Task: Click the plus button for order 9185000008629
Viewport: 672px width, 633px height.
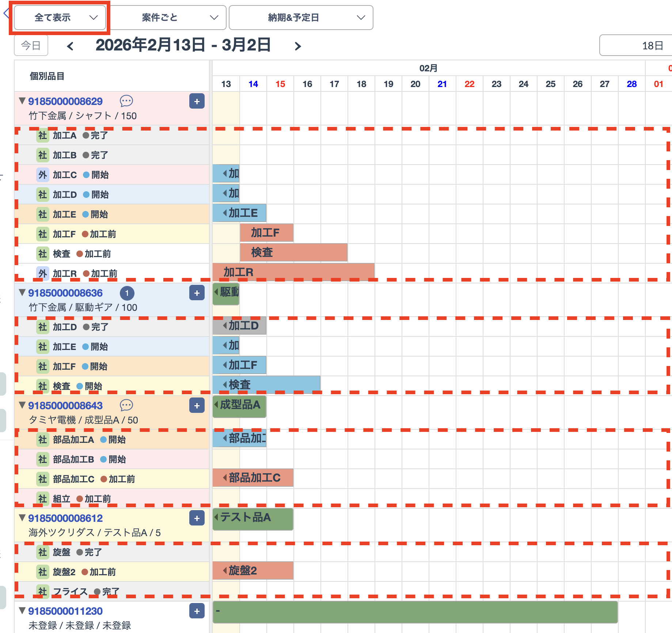Action: [197, 101]
